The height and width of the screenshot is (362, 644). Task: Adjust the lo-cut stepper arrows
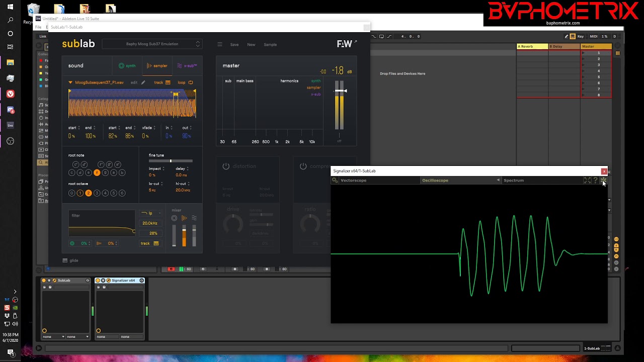[x=162, y=184]
